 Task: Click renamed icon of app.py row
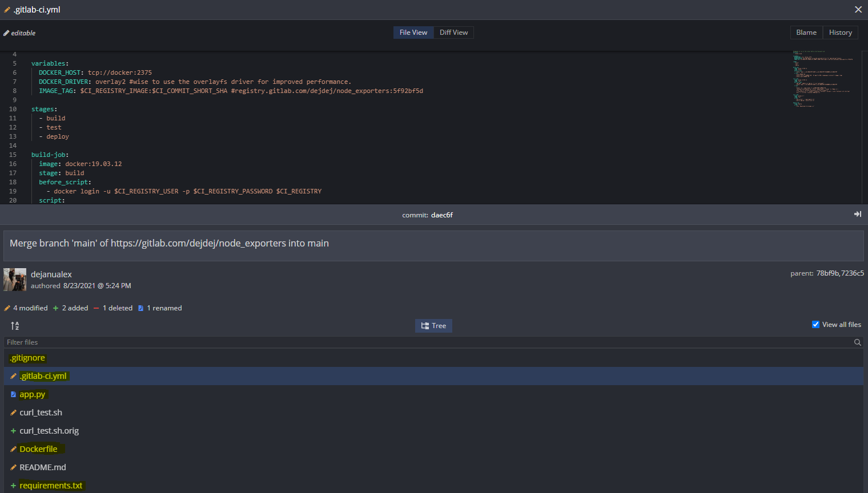[13, 394]
